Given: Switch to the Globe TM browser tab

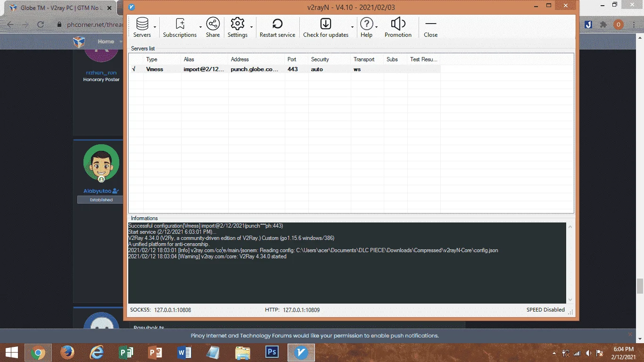Looking at the screenshot, I should coord(62,8).
